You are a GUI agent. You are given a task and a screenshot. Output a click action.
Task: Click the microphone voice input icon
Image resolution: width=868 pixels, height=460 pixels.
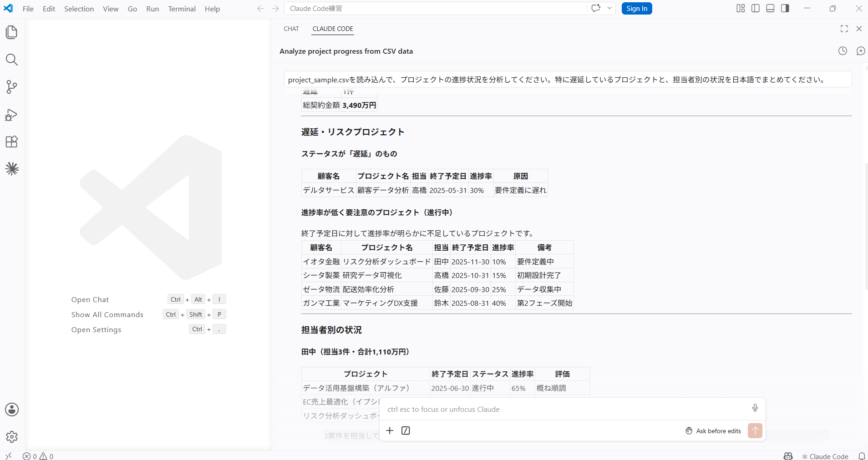(755, 408)
